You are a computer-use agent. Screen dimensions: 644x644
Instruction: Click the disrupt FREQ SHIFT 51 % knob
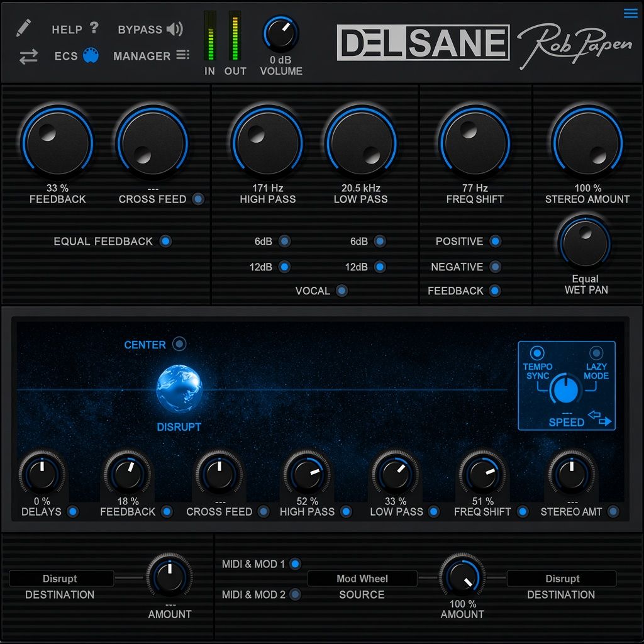point(482,474)
